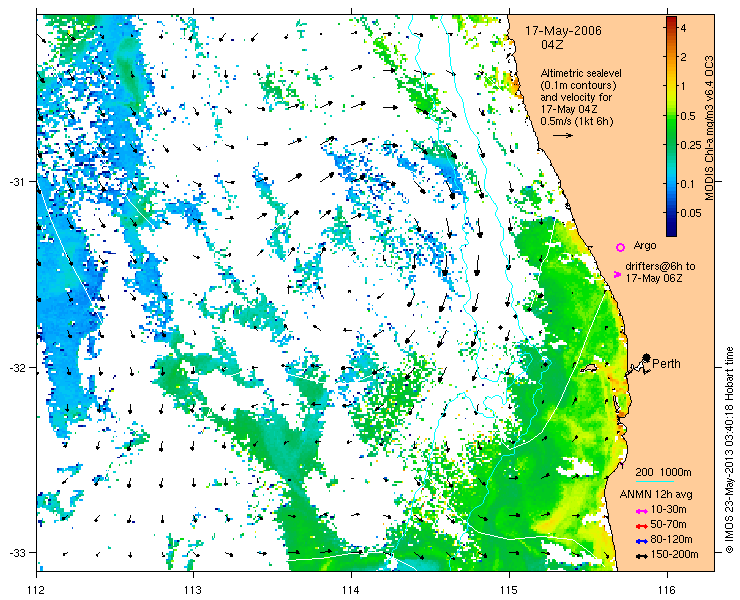Click the latitude axis label -33

[17, 552]
